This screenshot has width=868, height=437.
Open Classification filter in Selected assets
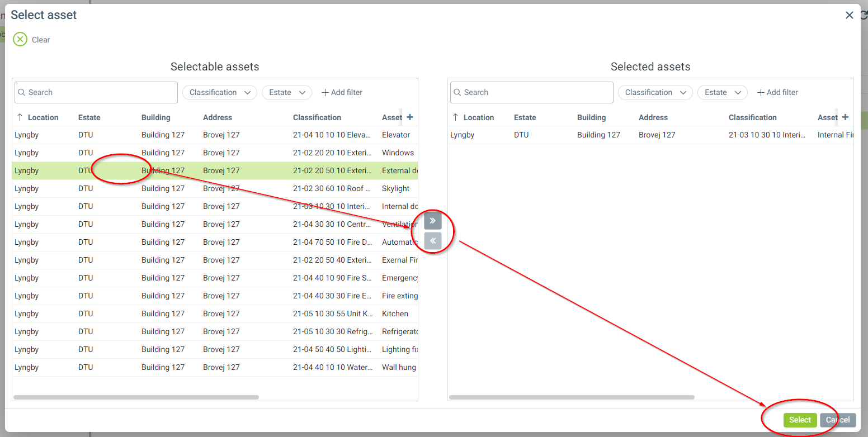(655, 93)
